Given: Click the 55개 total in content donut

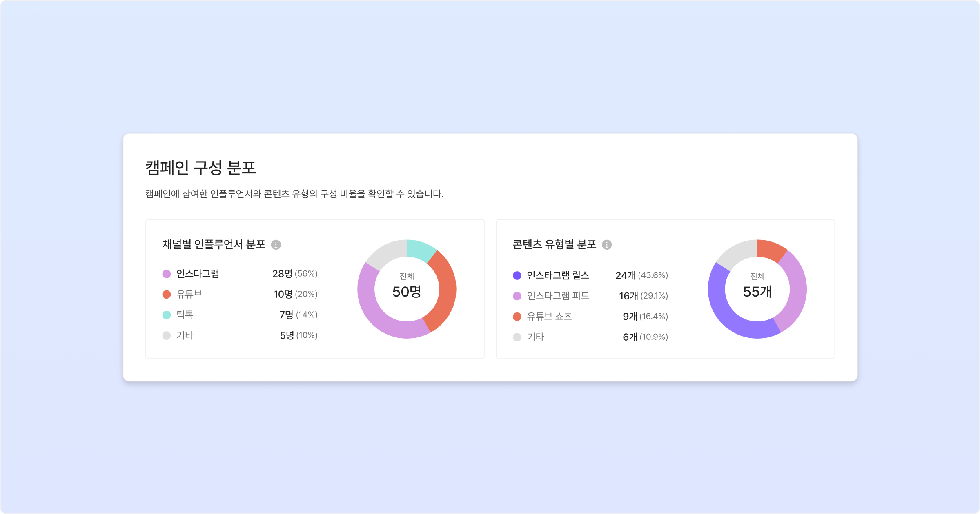Looking at the screenshot, I should tap(757, 292).
